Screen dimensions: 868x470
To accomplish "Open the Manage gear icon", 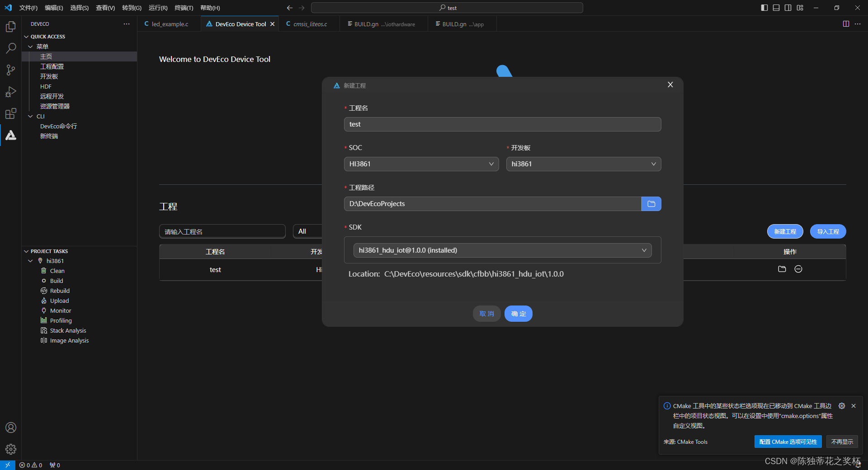I will click(11, 449).
